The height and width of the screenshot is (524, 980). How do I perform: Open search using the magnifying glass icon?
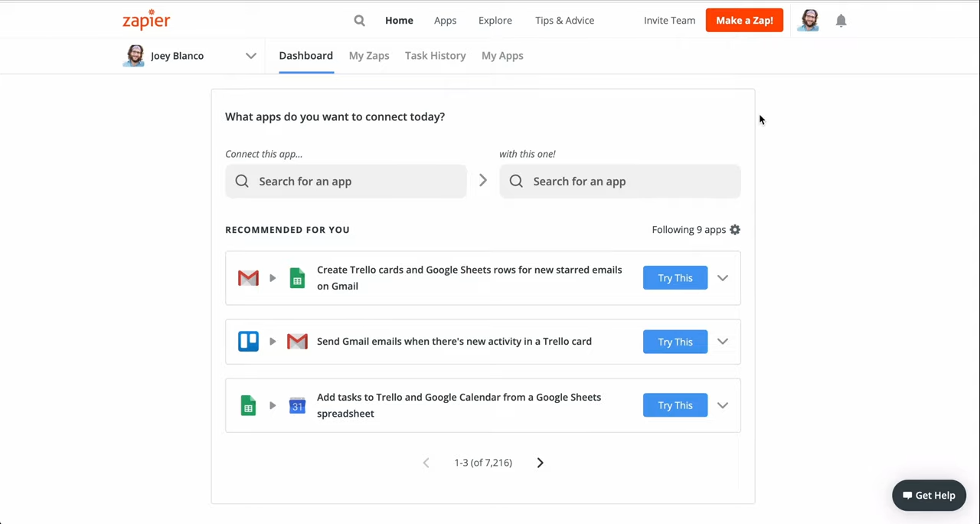click(x=359, y=21)
